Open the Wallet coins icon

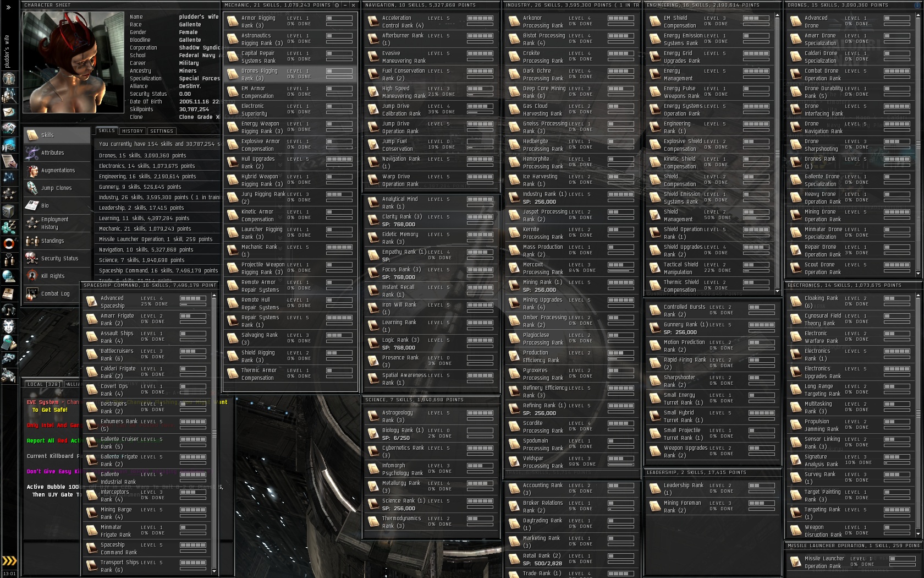[9, 227]
